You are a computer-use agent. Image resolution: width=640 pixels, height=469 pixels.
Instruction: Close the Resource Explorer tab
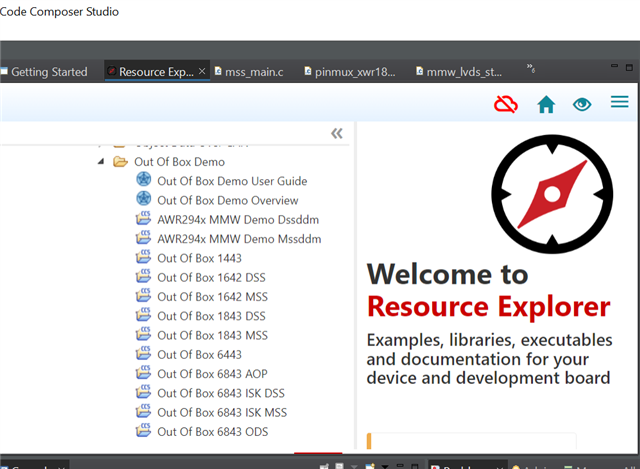click(x=202, y=71)
